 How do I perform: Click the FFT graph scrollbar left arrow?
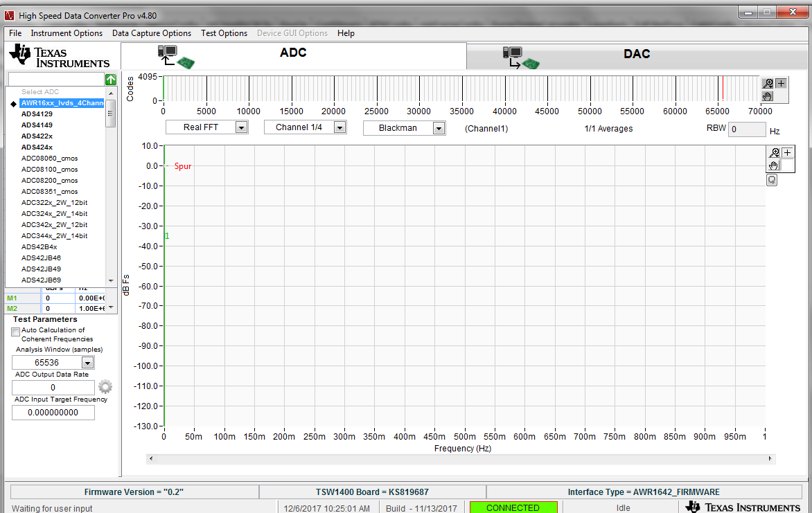coord(151,458)
